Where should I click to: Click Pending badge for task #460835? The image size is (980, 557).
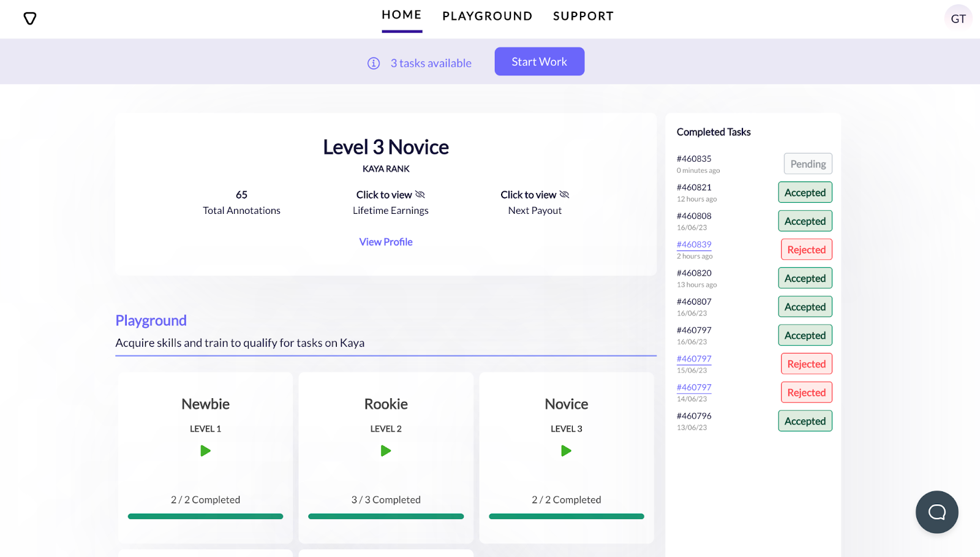[808, 164]
